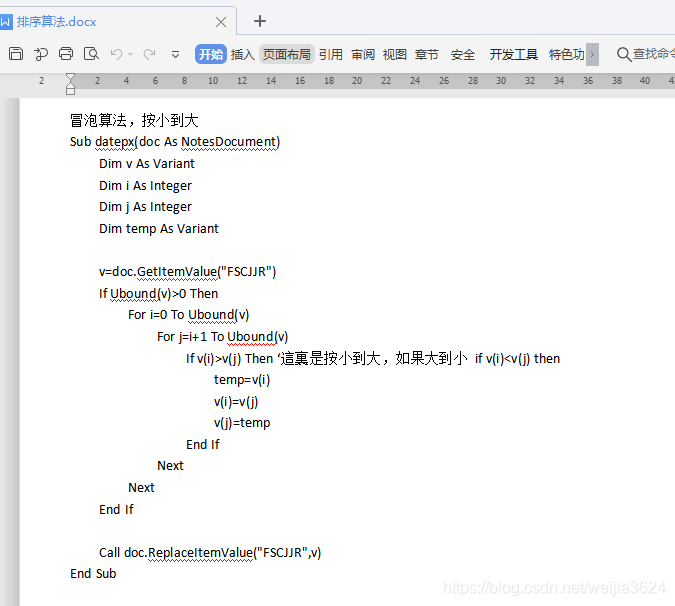
Task: Click the export to PDF icon
Action: pyautogui.click(x=41, y=54)
